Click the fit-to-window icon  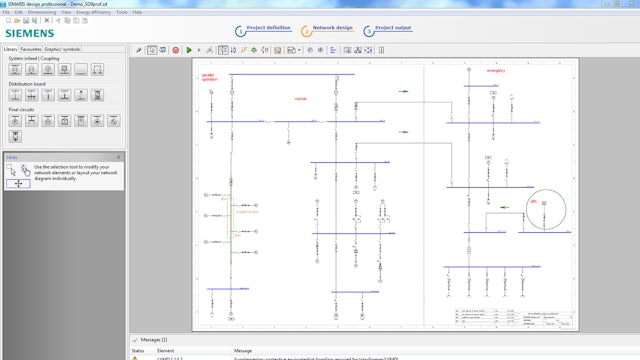tap(368, 50)
